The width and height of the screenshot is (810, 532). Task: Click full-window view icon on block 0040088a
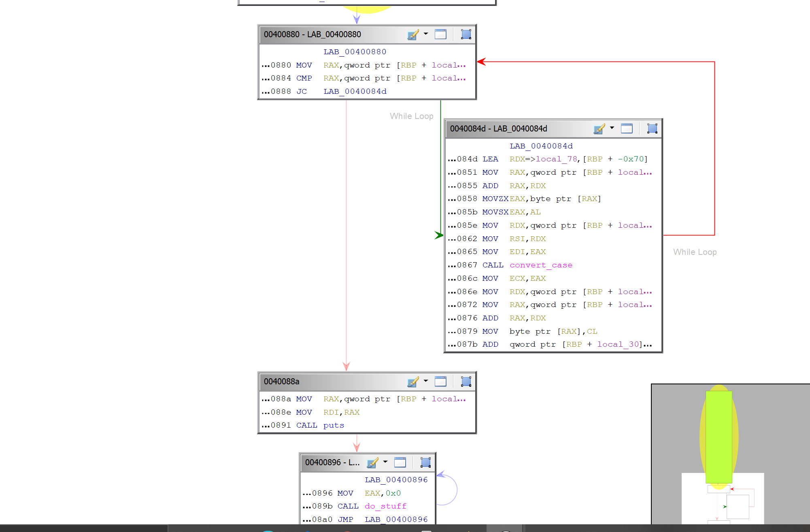tap(440, 382)
